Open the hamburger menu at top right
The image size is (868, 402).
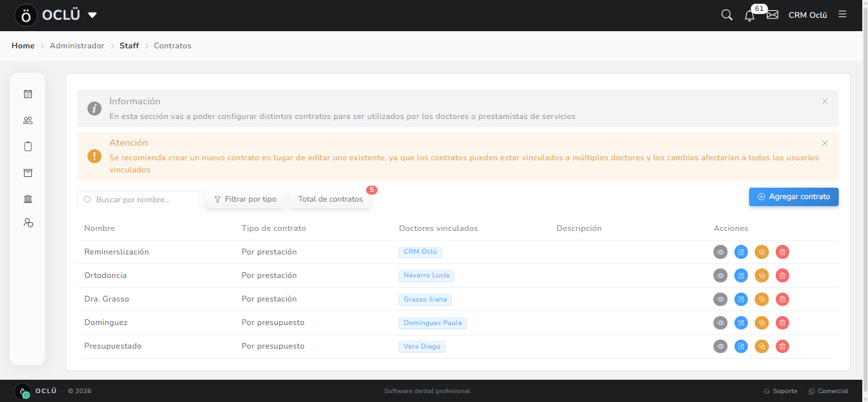(843, 14)
